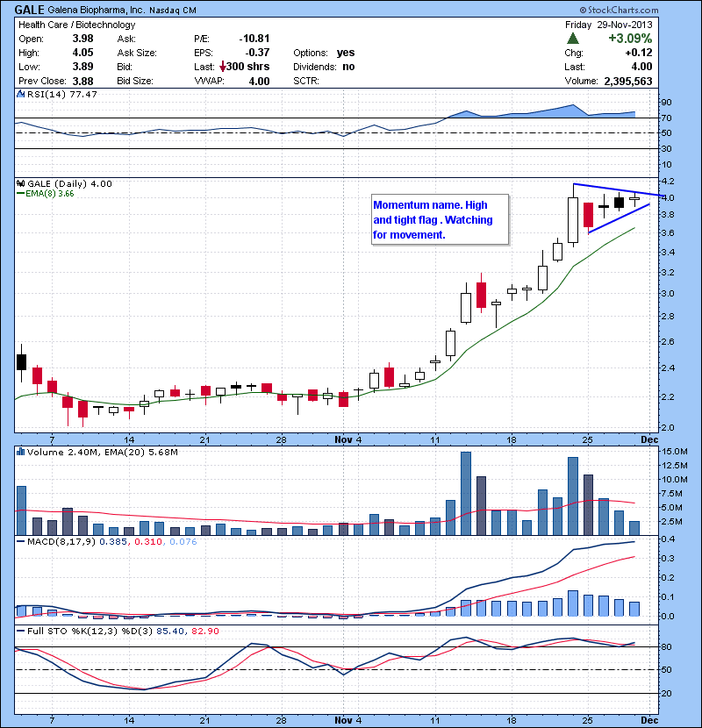Click the 90 level on RSI axis

[666, 102]
